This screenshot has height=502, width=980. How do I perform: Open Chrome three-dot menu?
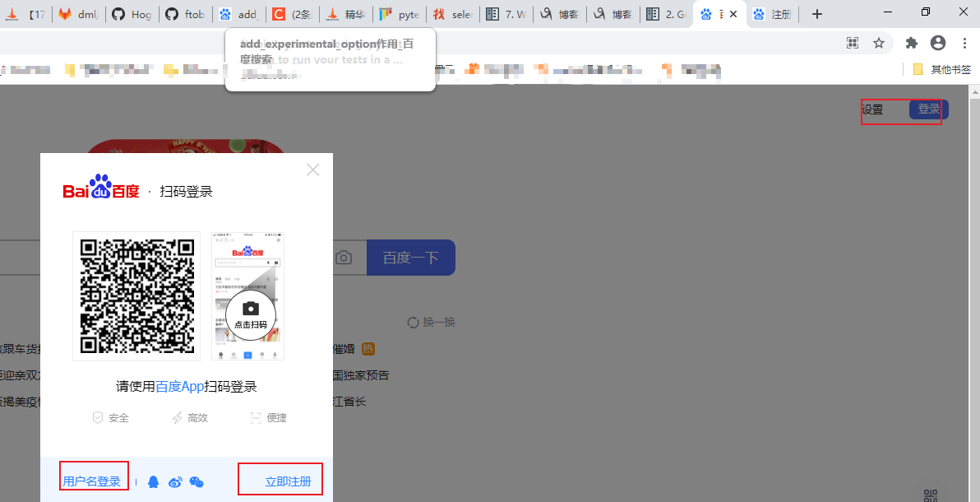(x=965, y=43)
